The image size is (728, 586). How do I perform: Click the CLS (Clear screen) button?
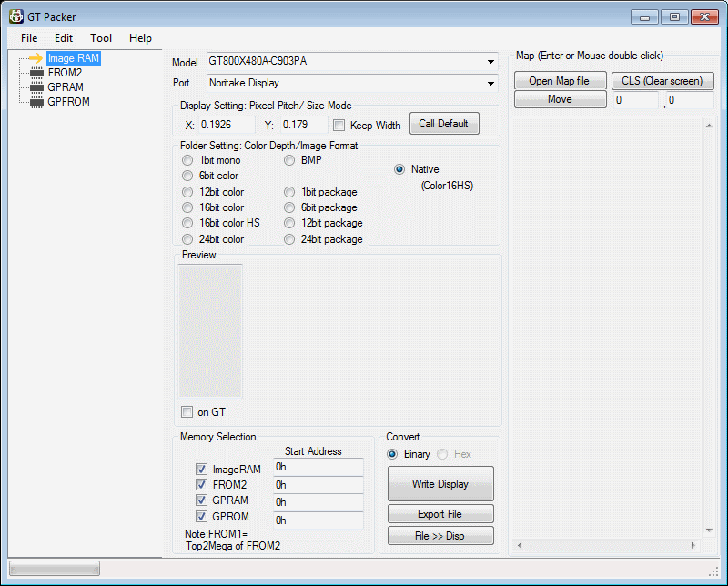pos(662,81)
